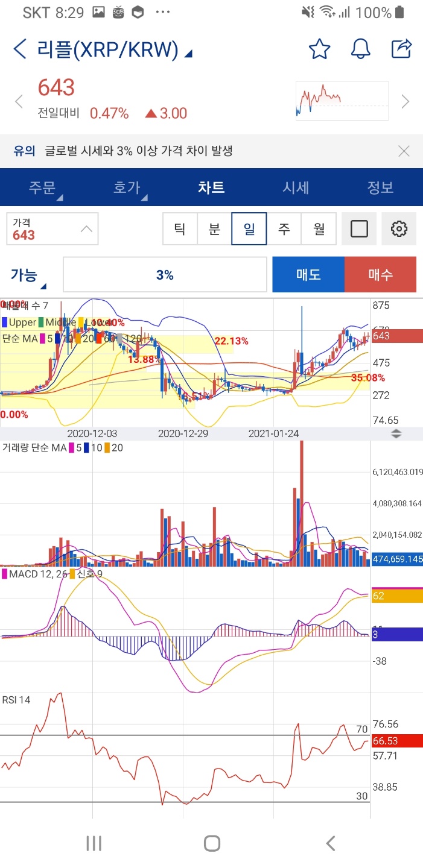This screenshot has height=868, width=423.
Task: Tap Bollinger Upper blue legend swatch
Action: [5, 322]
